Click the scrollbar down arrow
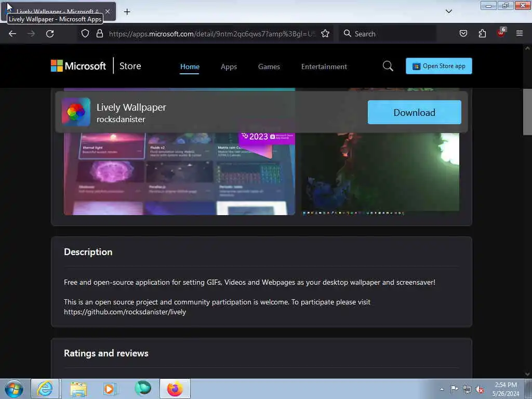 [527, 374]
